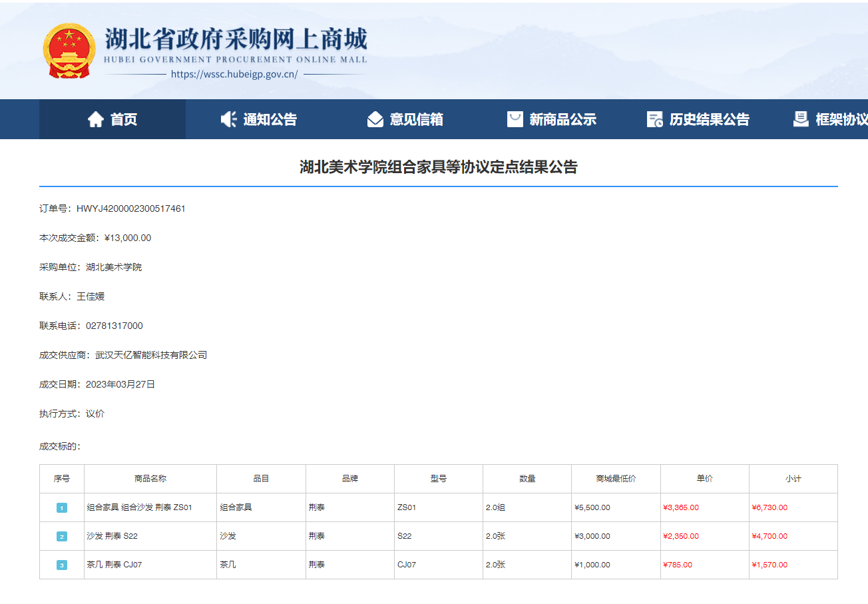Click quantity 2.0组
Image resolution: width=868 pixels, height=604 pixels.
(x=495, y=507)
